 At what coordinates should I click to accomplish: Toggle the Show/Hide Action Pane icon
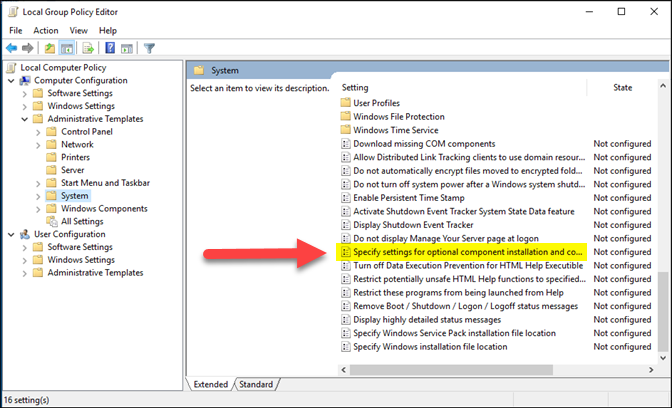tap(125, 47)
